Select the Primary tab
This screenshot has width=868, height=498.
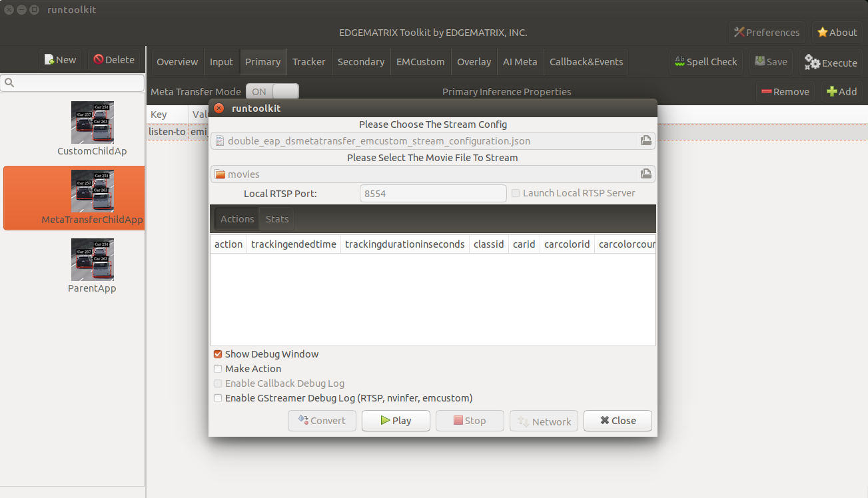pyautogui.click(x=262, y=62)
